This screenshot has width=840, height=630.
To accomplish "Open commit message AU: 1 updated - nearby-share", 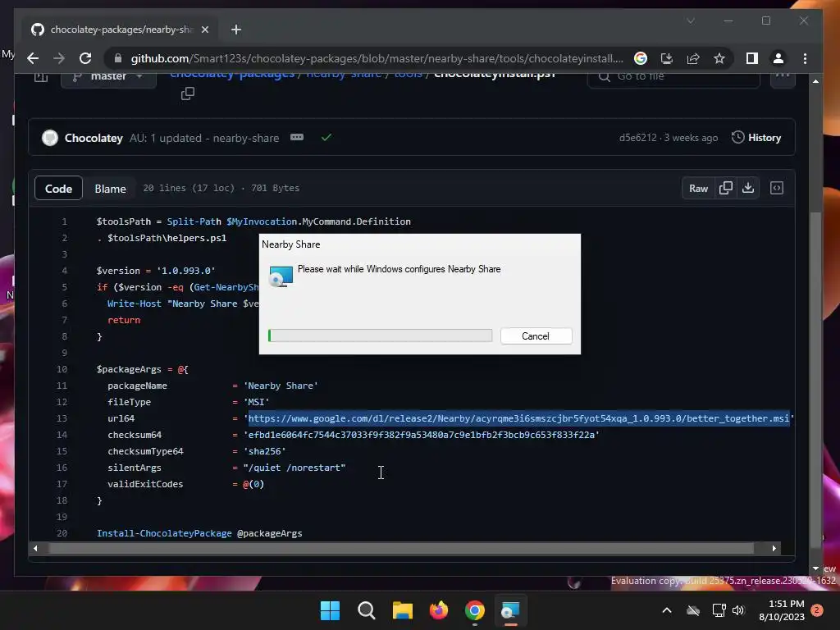I will 204,138.
